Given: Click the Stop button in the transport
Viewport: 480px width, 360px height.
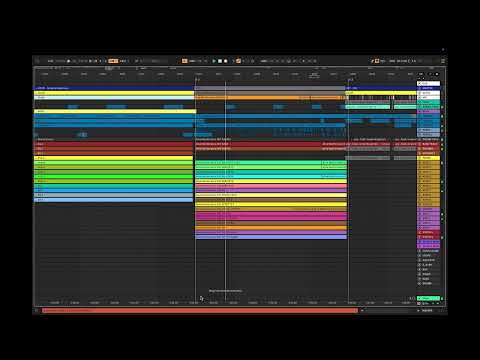Looking at the screenshot, I should (x=220, y=61).
